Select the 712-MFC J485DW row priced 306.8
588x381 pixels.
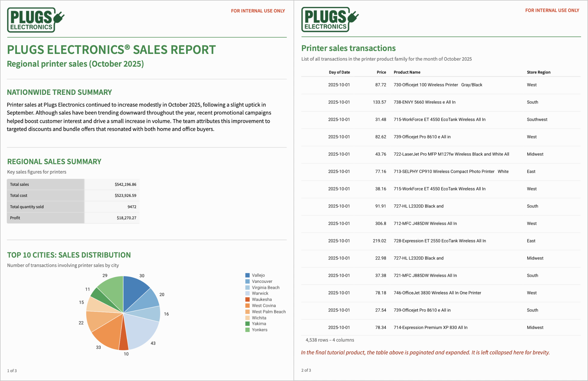pyautogui.click(x=425, y=223)
